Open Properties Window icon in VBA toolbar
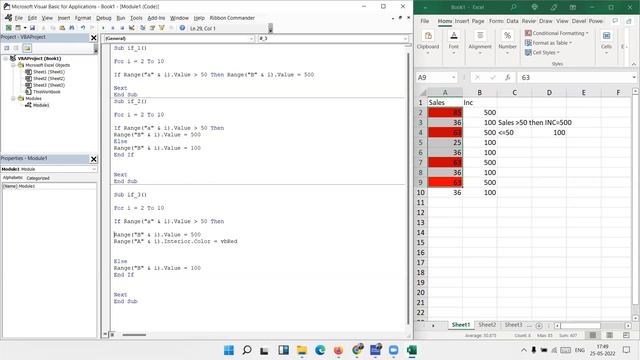Image resolution: width=640 pixels, height=360 pixels. (x=152, y=28)
